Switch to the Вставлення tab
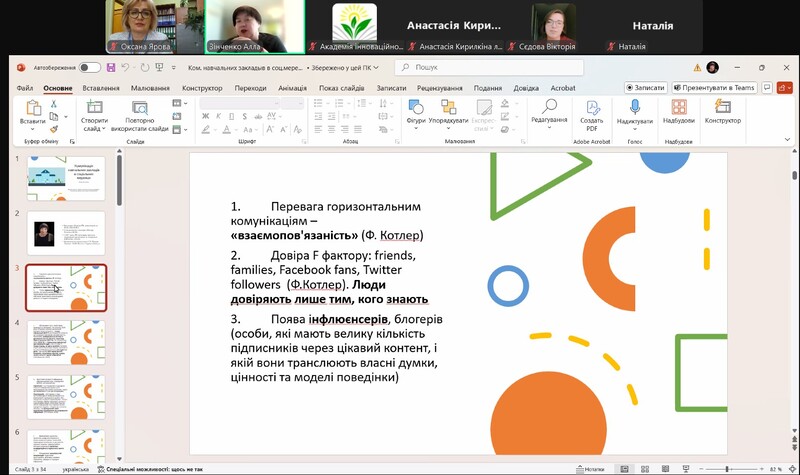The height and width of the screenshot is (475, 800). pyautogui.click(x=101, y=88)
